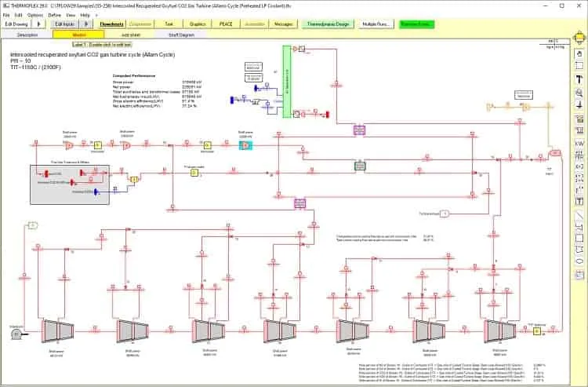
Task: Activate the zoom magnifier tool
Action: (x=579, y=93)
